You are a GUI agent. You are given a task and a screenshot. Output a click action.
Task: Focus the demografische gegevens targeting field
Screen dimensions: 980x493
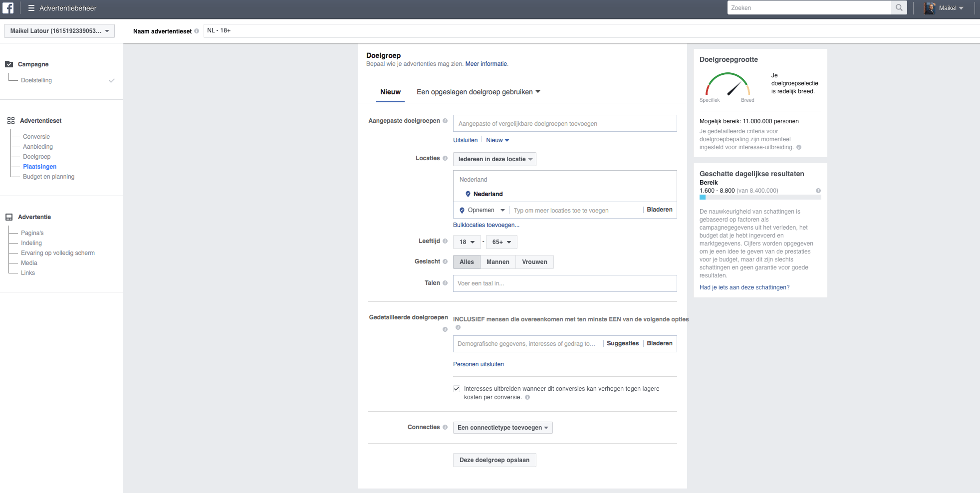(527, 344)
